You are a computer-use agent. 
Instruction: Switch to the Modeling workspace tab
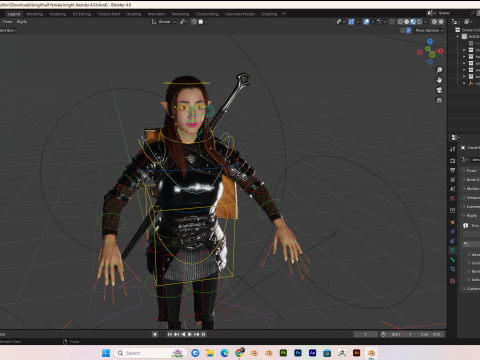pyautogui.click(x=35, y=14)
